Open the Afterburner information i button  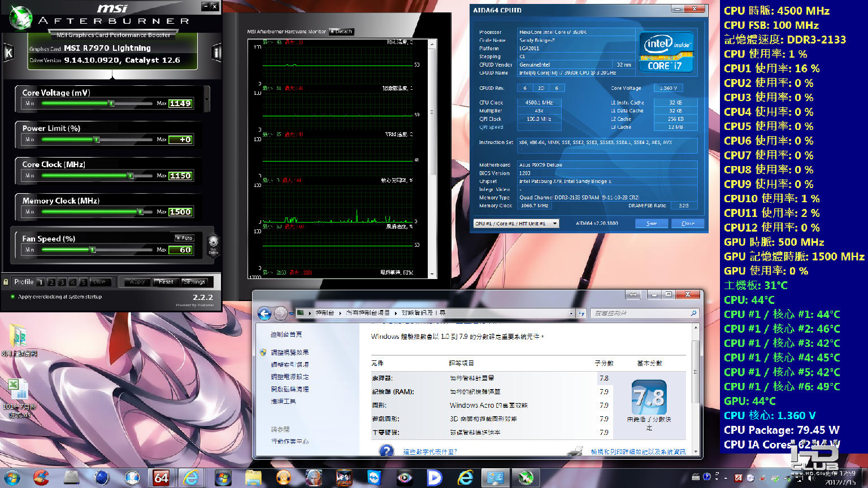[216, 53]
